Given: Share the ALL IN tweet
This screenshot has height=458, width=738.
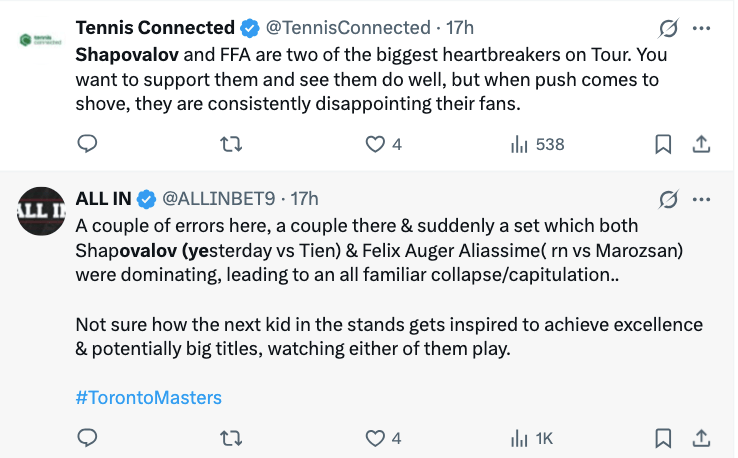Looking at the screenshot, I should point(702,438).
